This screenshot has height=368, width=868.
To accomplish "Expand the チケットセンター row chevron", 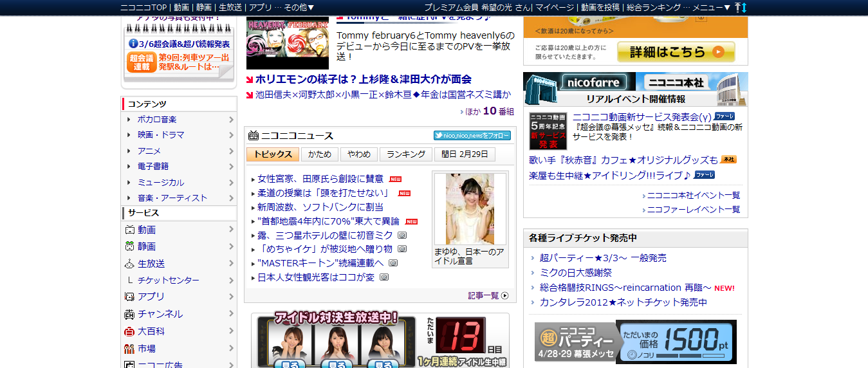I will pos(231,281).
